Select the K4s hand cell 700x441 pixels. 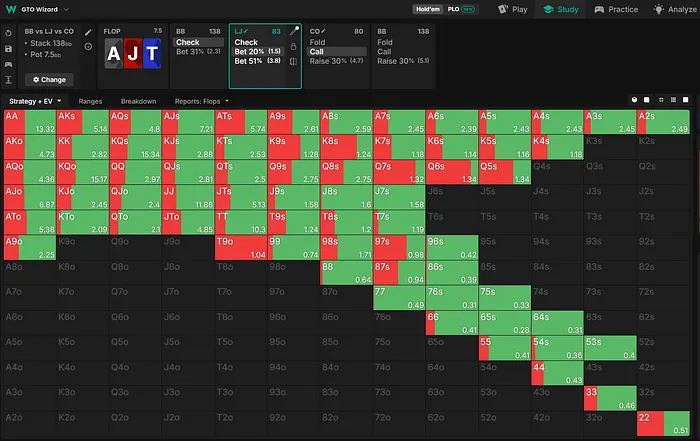pyautogui.click(x=557, y=147)
